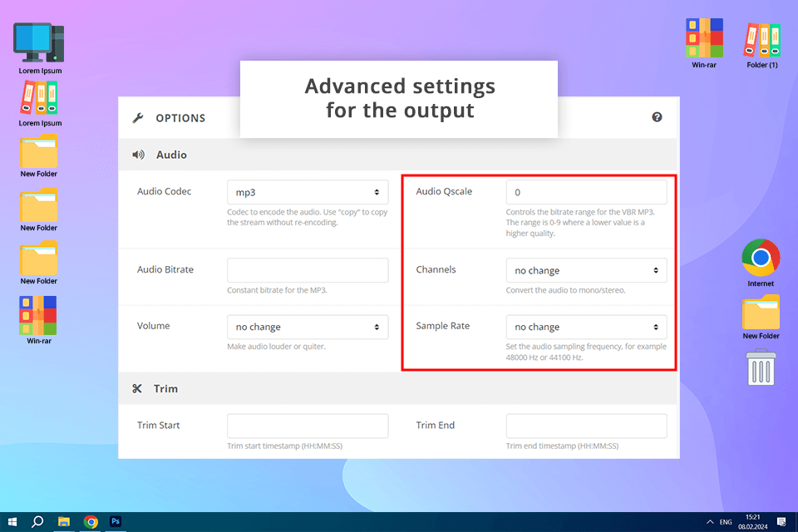Click the help question mark icon in Options
The width and height of the screenshot is (798, 532).
657,117
